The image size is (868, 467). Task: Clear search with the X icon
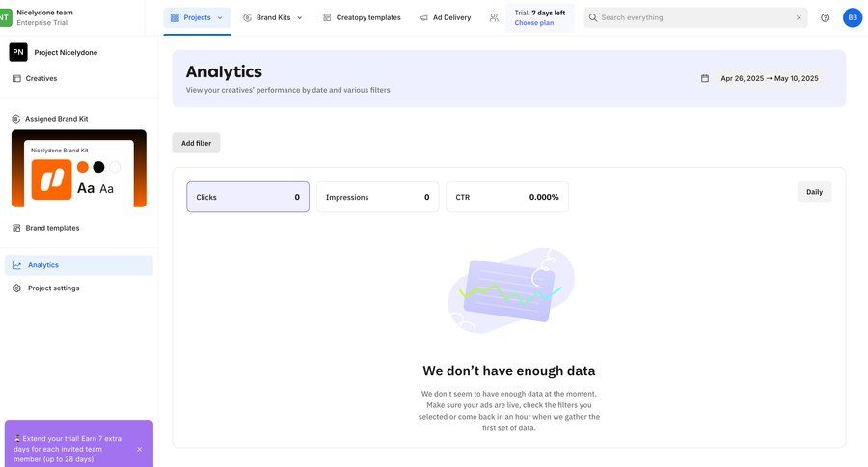coord(799,17)
